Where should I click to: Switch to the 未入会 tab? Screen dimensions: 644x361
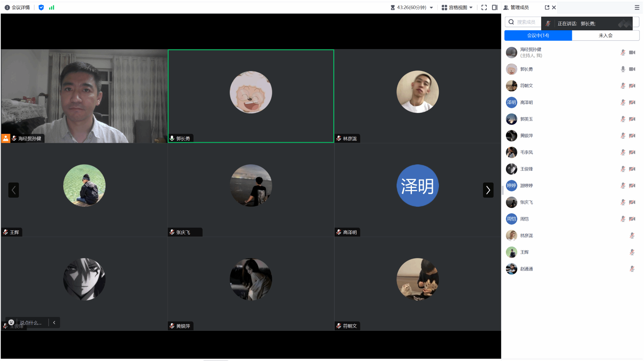605,36
